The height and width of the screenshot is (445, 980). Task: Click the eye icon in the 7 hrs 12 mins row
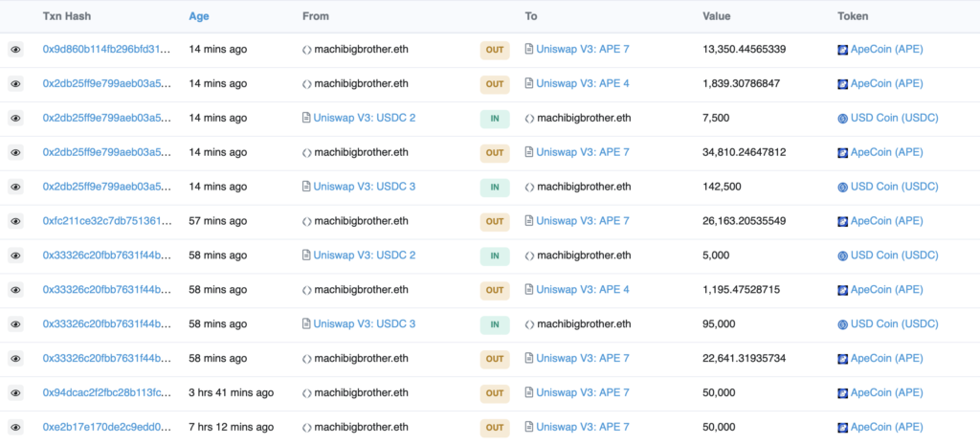coord(15,428)
